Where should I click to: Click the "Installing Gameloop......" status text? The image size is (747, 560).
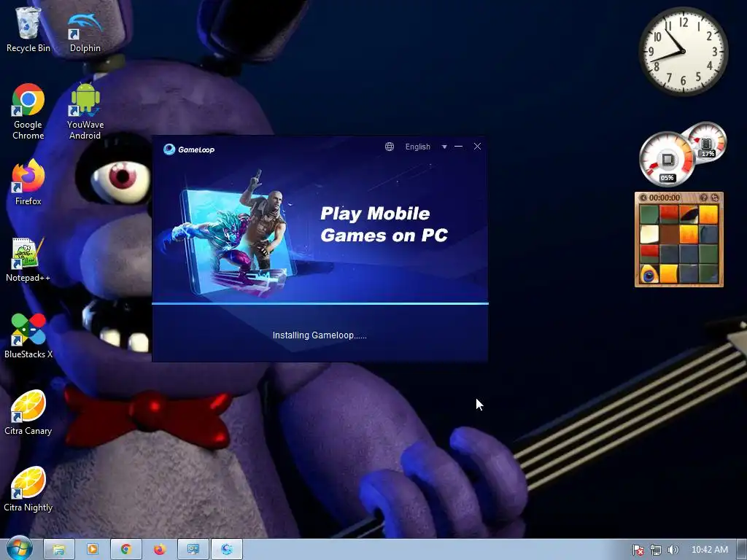pyautogui.click(x=320, y=335)
